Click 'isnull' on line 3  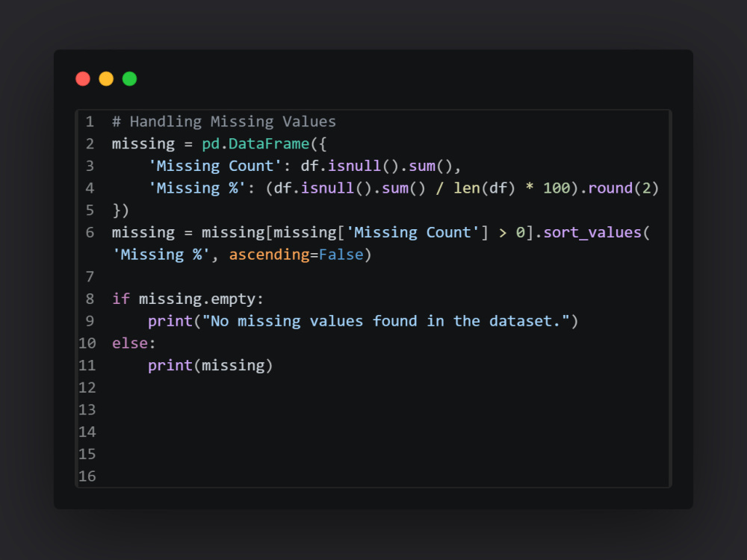pyautogui.click(x=354, y=167)
